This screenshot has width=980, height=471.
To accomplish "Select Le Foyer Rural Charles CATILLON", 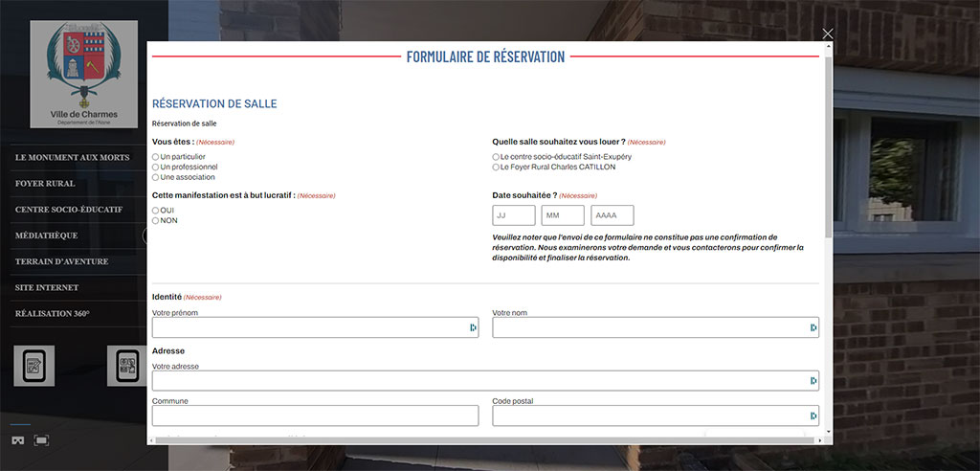I will (496, 167).
